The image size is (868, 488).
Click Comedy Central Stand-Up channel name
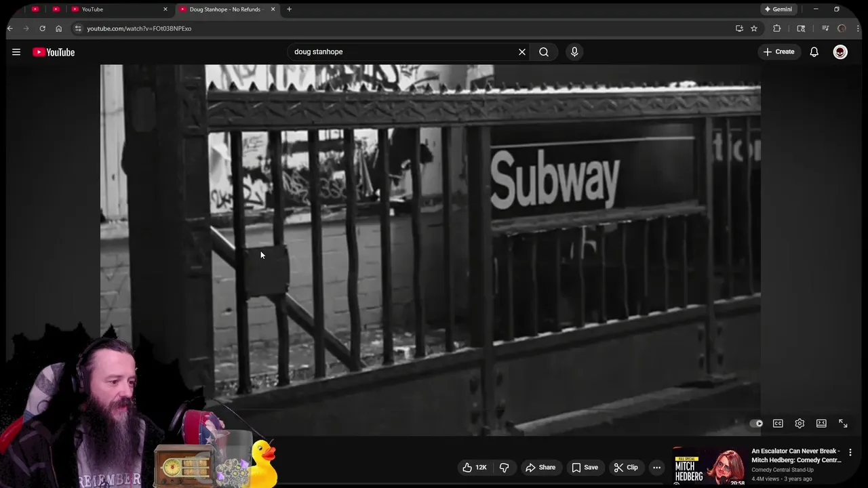click(x=783, y=470)
